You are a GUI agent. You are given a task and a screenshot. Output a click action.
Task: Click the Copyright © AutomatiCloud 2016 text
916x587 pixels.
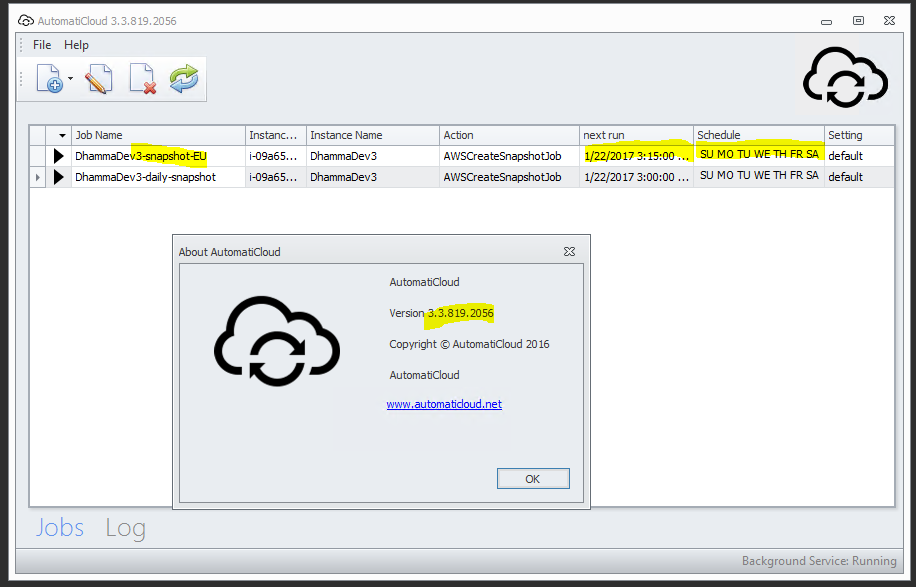(x=469, y=344)
